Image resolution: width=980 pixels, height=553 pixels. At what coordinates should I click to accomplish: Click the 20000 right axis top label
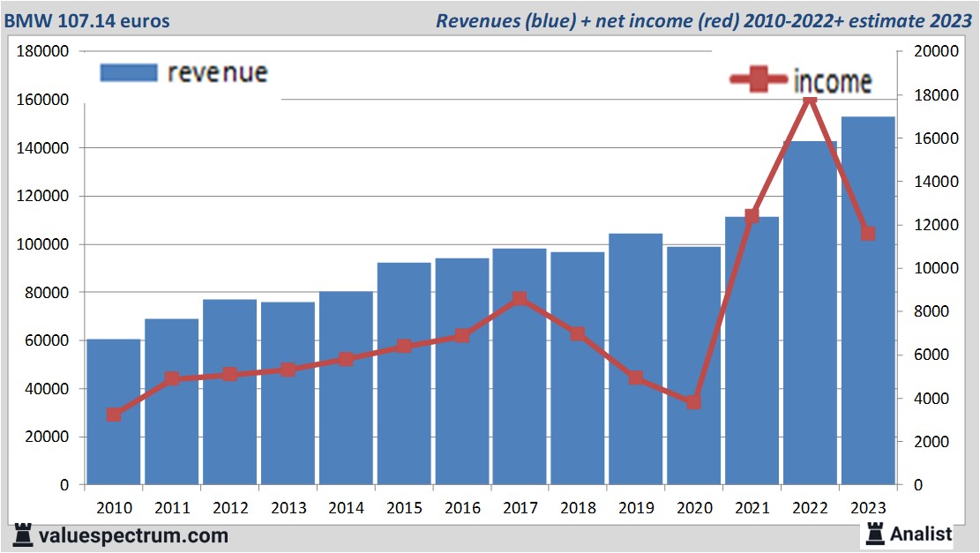point(936,51)
